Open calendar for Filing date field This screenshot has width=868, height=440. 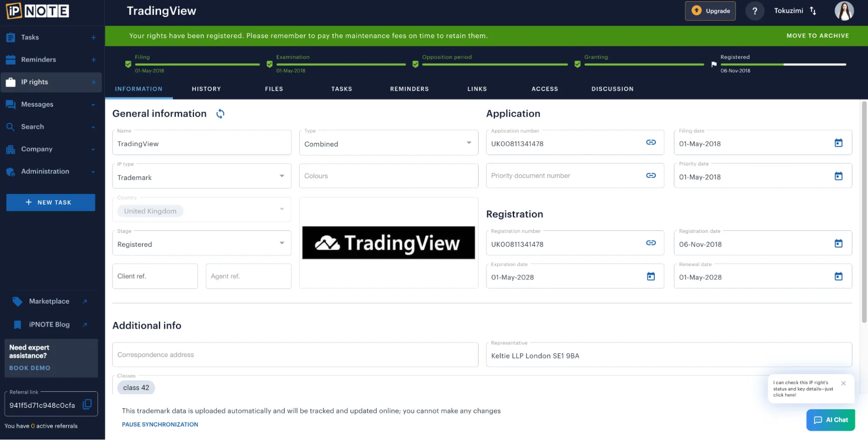[x=838, y=143]
